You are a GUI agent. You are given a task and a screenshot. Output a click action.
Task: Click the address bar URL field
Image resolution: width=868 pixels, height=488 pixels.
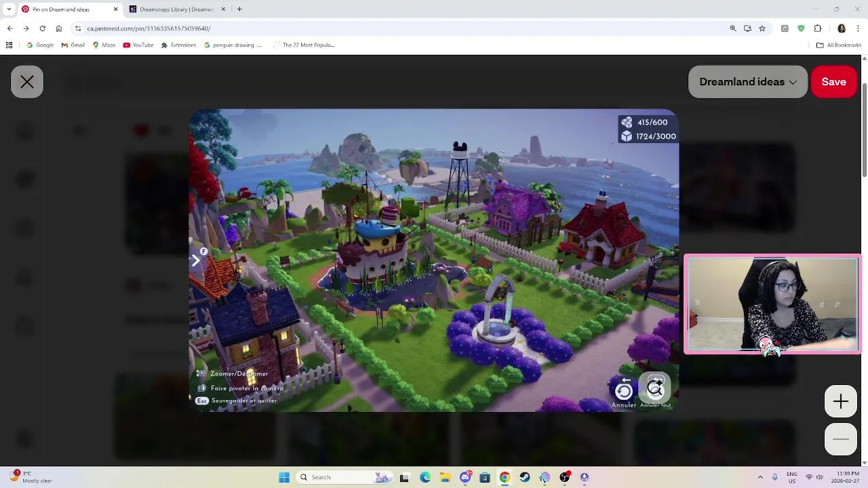click(x=400, y=28)
